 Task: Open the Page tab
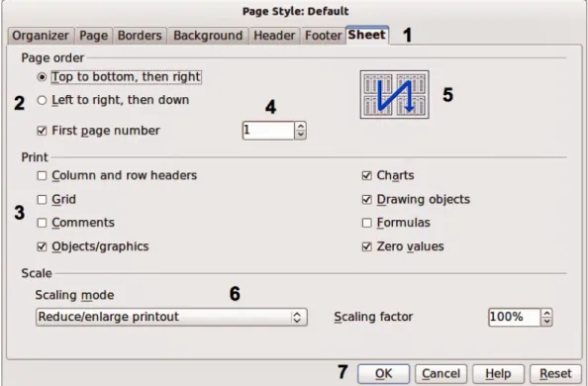(93, 36)
